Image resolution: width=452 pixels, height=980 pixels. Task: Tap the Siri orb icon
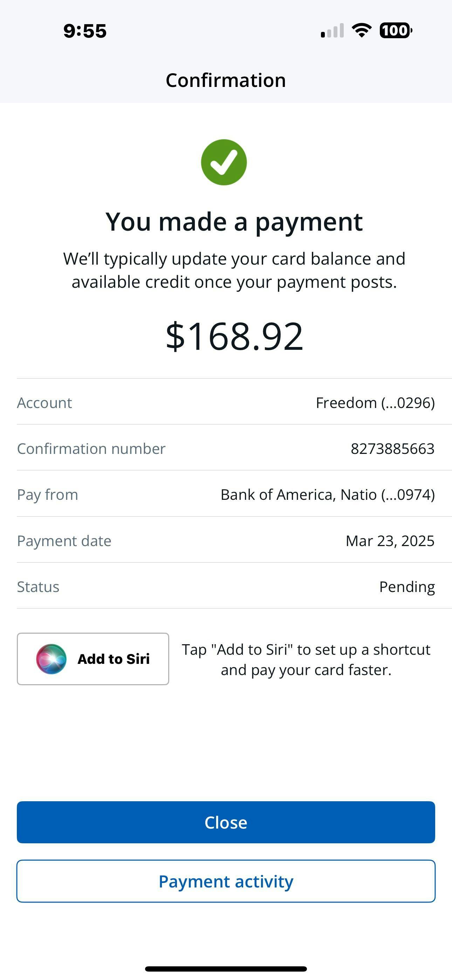point(52,659)
